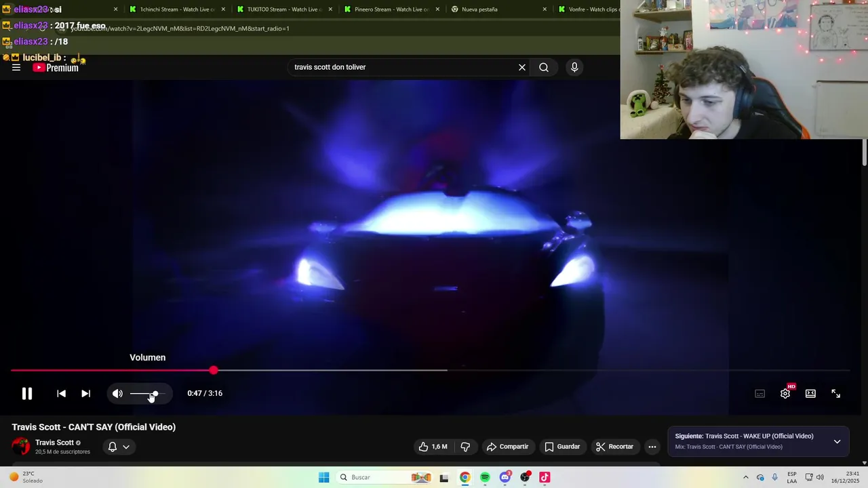Viewport: 868px width, 488px height.
Task: Skip to the next video
Action: [x=85, y=393]
